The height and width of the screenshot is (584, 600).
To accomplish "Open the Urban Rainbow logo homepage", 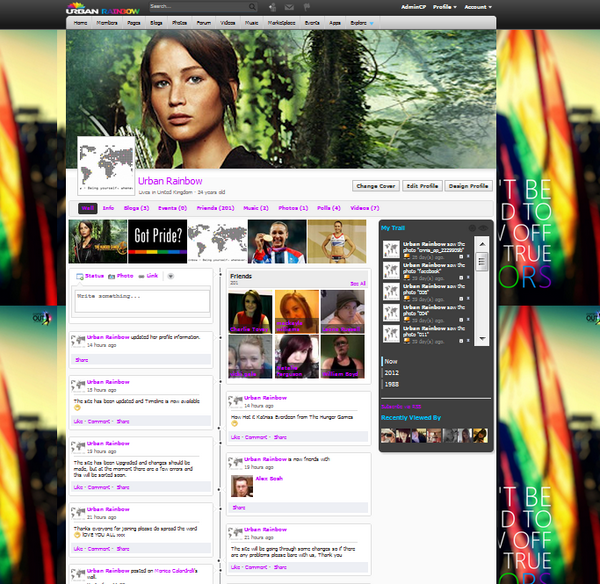I will [103, 8].
